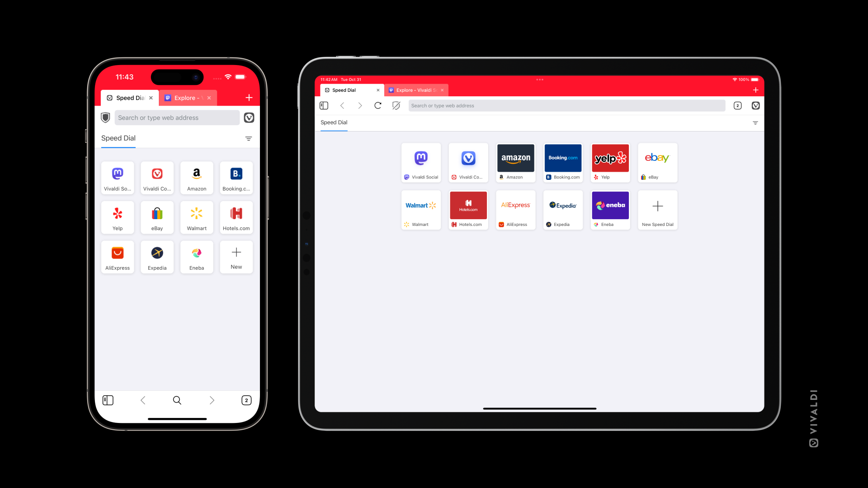The width and height of the screenshot is (868, 488).
Task: Click the tab count badge showing 2
Action: click(245, 400)
